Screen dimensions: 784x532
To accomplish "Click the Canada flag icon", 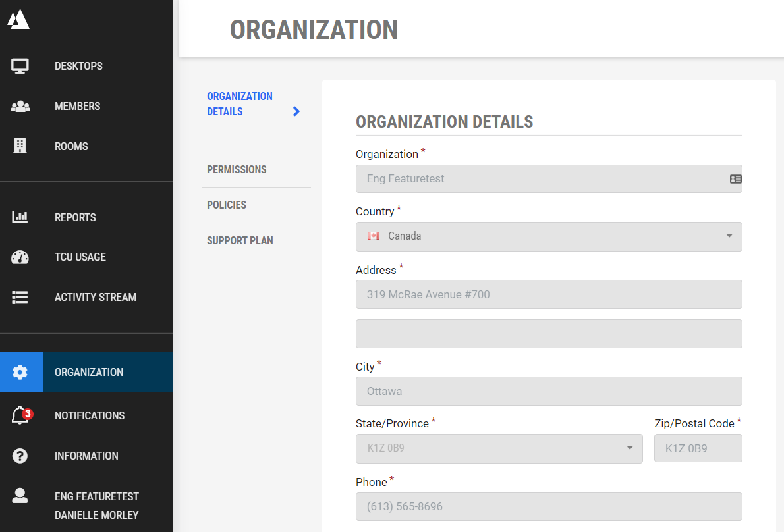I will point(374,236).
